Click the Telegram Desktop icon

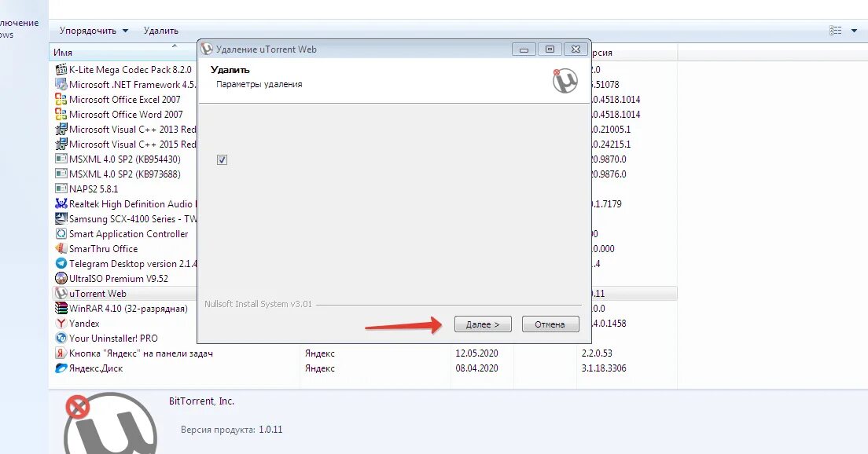[x=61, y=264]
